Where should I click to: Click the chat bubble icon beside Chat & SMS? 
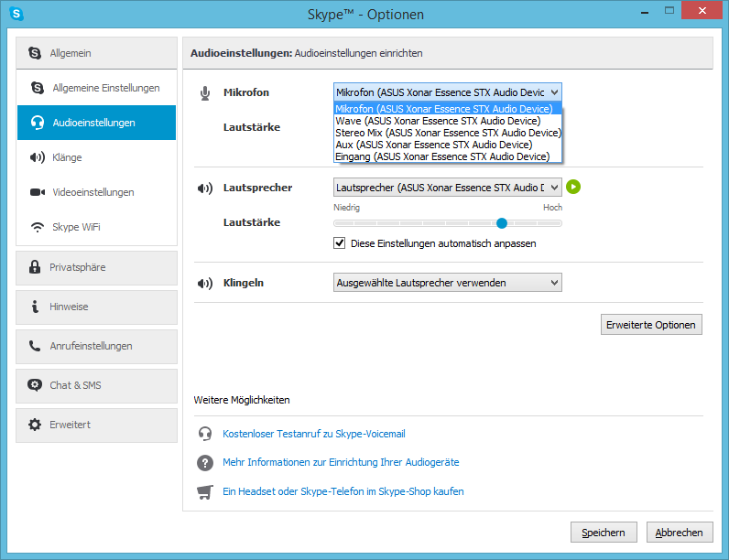click(35, 385)
